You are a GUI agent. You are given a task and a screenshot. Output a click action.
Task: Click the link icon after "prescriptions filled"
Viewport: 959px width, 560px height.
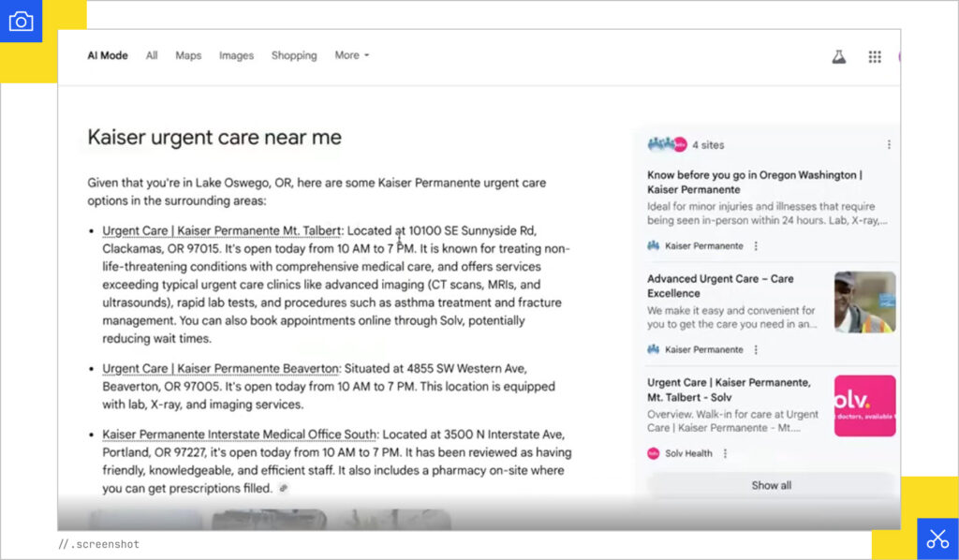283,489
